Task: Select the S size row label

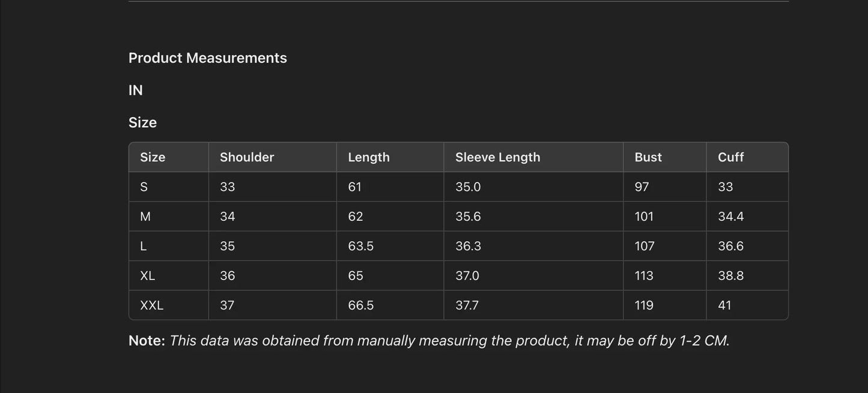Action: pos(144,187)
